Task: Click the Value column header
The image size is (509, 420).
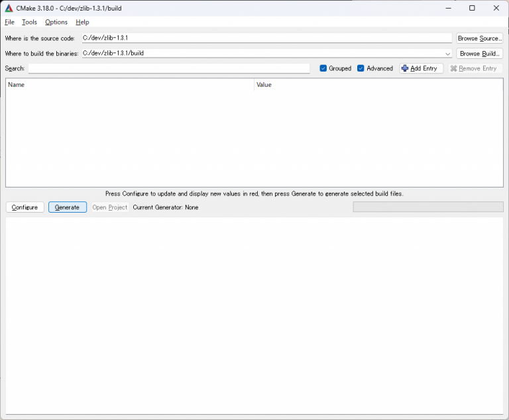Action: [x=378, y=85]
